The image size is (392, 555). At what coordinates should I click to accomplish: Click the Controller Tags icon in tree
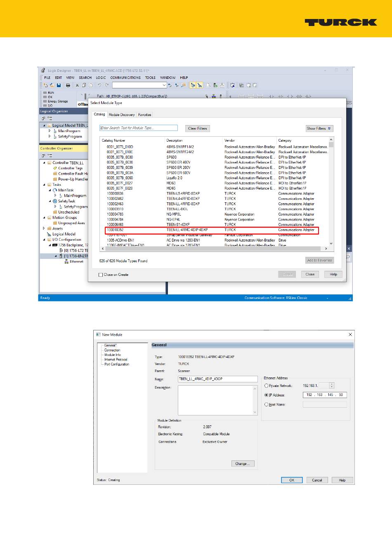(55, 168)
